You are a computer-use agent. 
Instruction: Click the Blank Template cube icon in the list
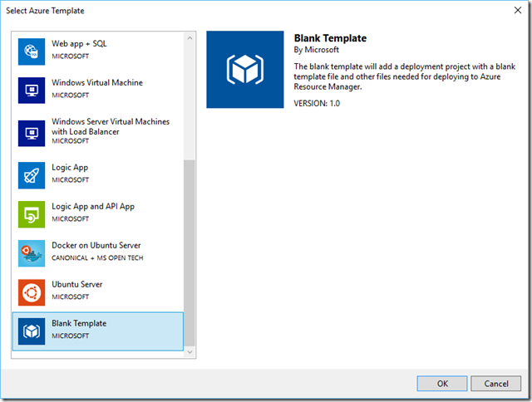click(32, 331)
